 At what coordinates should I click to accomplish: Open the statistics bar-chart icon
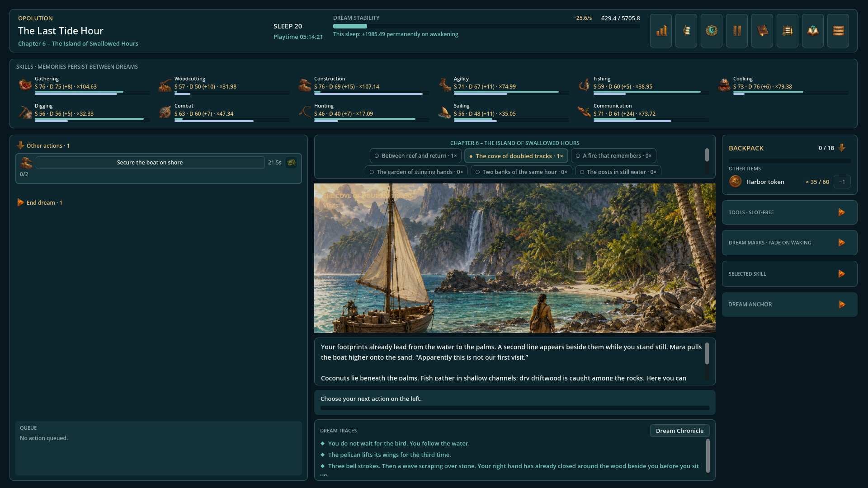pos(661,31)
